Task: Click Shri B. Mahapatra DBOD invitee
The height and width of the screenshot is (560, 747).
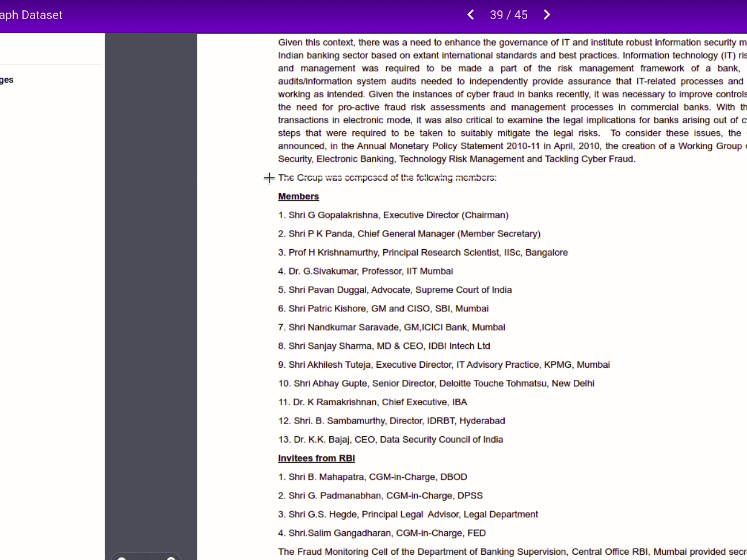Action: 372,477
